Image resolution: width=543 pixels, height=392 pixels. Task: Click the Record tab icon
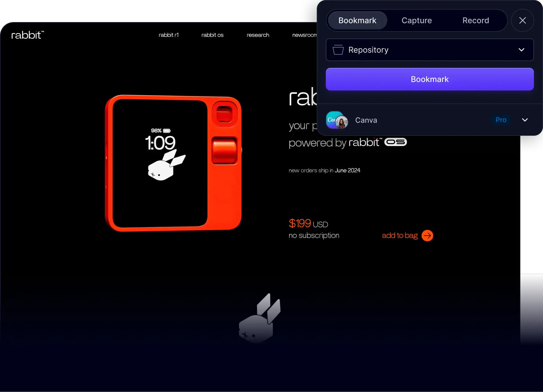pos(475,20)
